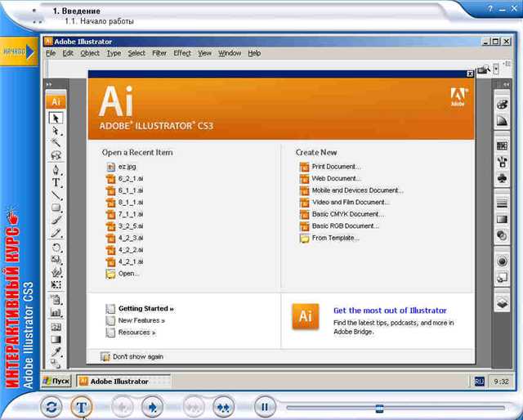The image size is (523, 420).
Task: Select the Pencil tool
Action: pyautogui.click(x=56, y=233)
